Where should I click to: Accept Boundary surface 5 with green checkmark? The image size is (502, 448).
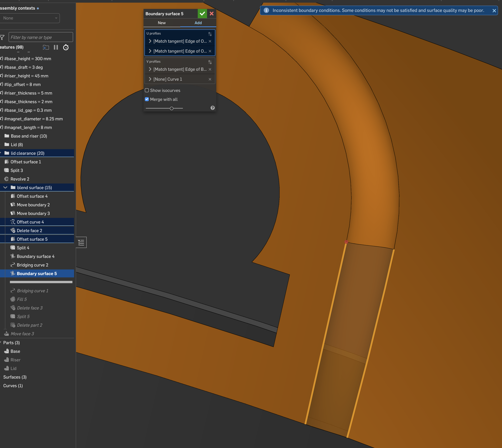coord(202,14)
